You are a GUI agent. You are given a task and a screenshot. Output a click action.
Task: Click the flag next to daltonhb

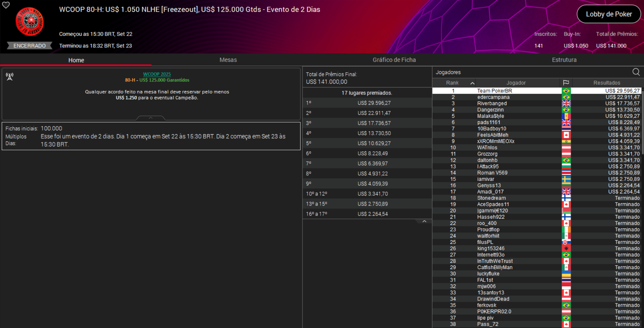click(566, 160)
